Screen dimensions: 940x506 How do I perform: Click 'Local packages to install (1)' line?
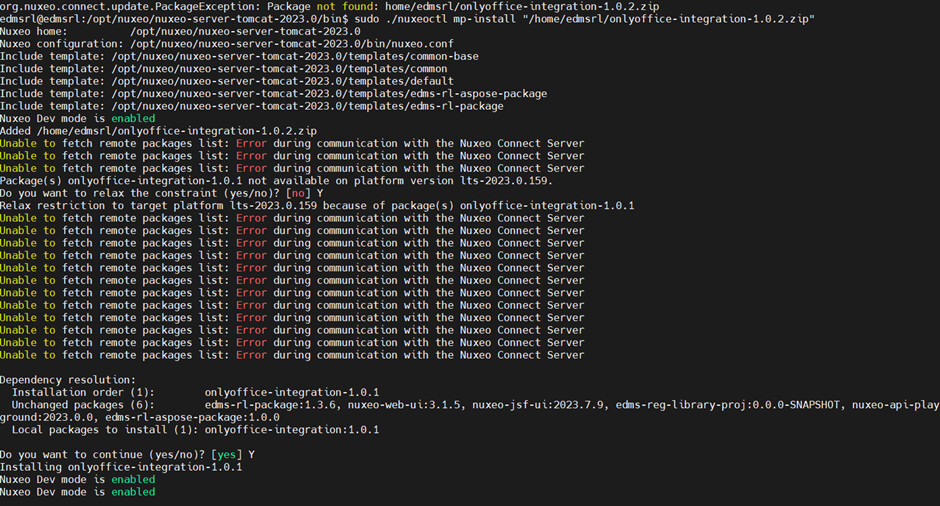(195, 429)
